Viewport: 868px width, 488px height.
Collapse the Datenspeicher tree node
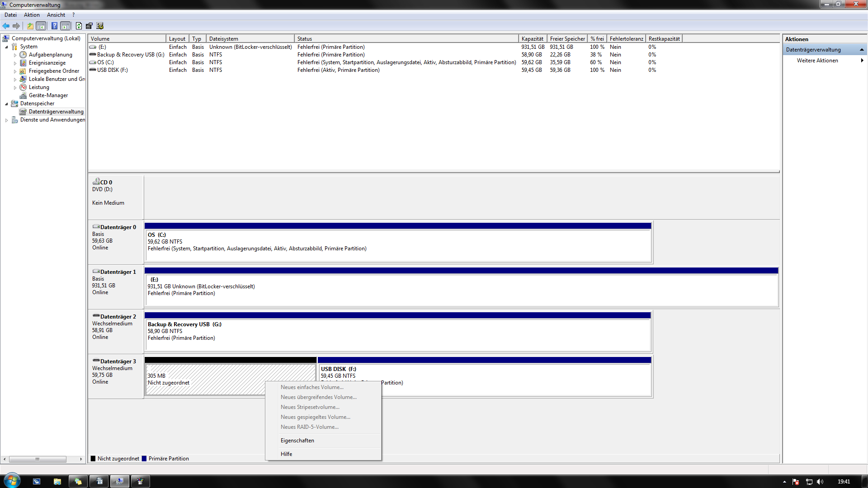click(x=6, y=104)
